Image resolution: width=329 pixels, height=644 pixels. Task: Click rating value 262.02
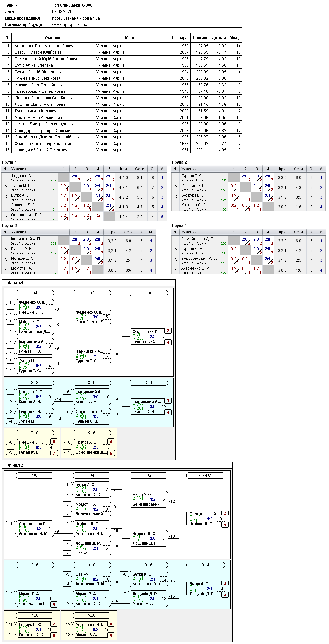(202, 144)
